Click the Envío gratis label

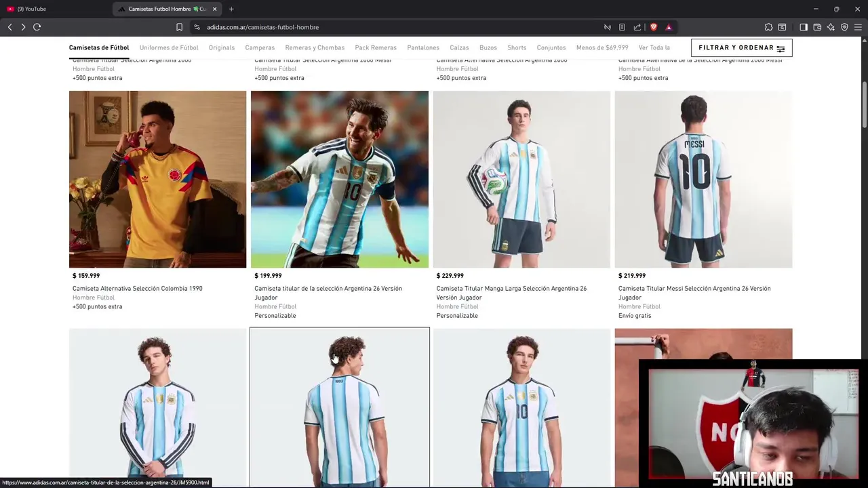point(635,316)
